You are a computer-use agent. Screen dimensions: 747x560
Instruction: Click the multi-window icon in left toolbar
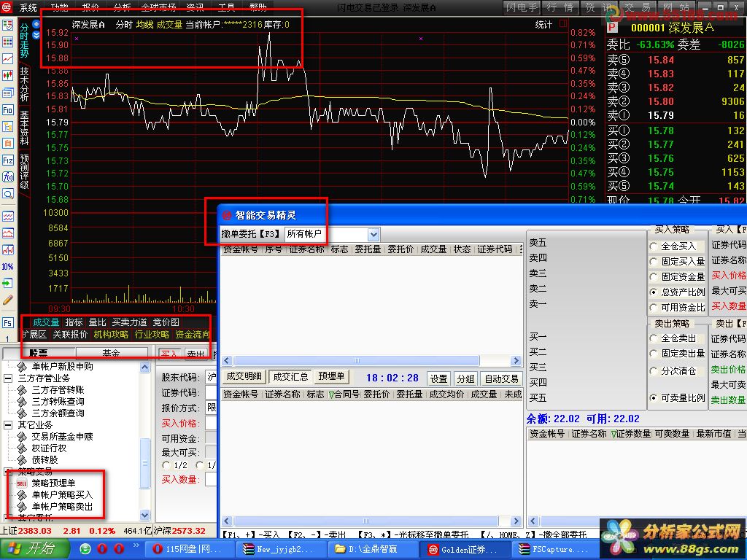point(7,93)
